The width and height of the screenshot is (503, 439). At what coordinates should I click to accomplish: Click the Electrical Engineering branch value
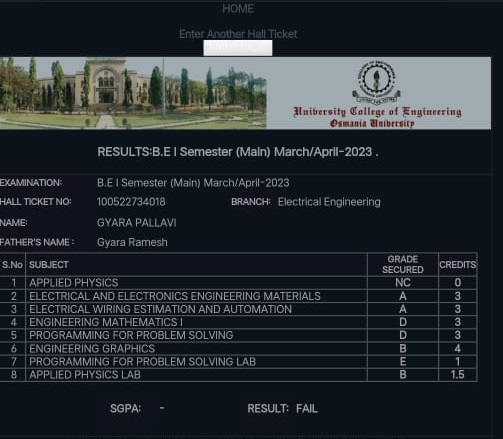[329, 202]
